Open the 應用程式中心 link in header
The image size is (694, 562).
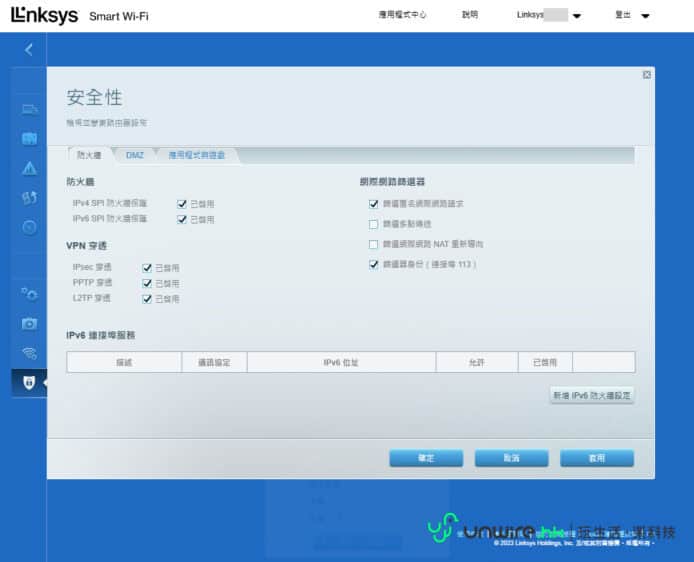click(x=402, y=16)
